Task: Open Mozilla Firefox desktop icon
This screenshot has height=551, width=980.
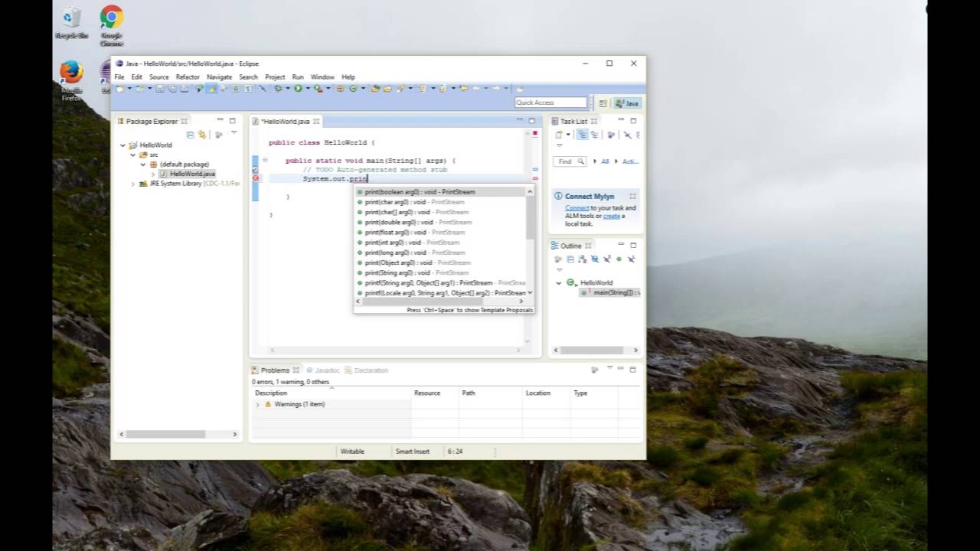Action: tap(71, 80)
